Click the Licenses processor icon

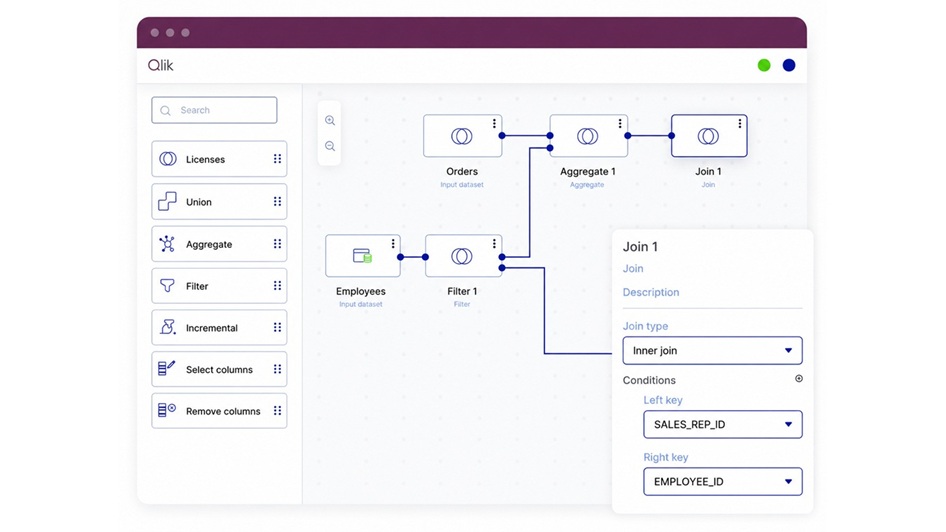[x=168, y=159]
